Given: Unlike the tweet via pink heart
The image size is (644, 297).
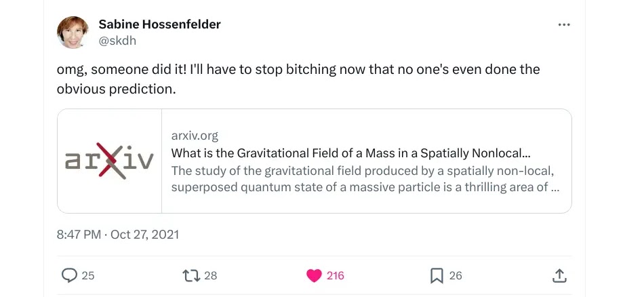Looking at the screenshot, I should coord(314,275).
